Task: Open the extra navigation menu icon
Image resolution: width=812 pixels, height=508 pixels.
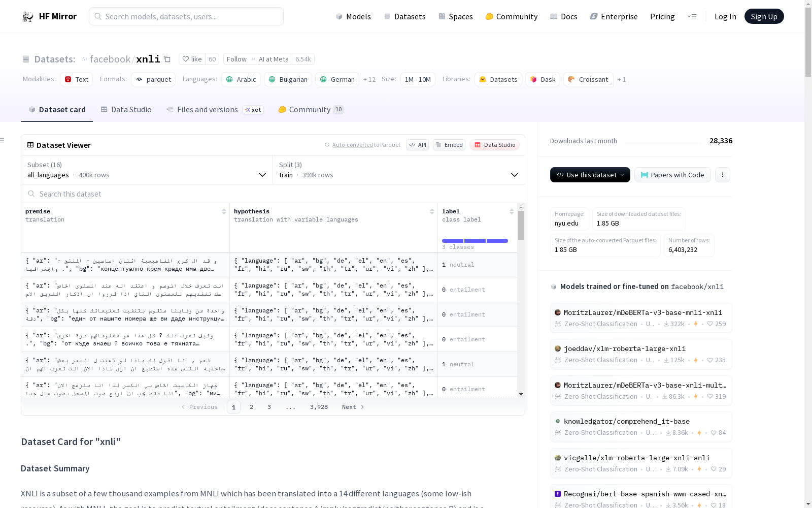Action: 692,16
